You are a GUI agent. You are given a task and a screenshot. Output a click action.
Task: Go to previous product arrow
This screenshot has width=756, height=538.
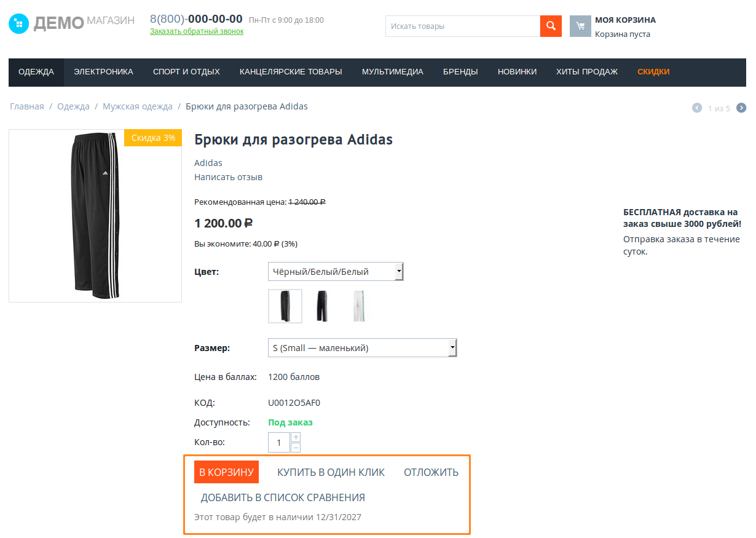(697, 108)
